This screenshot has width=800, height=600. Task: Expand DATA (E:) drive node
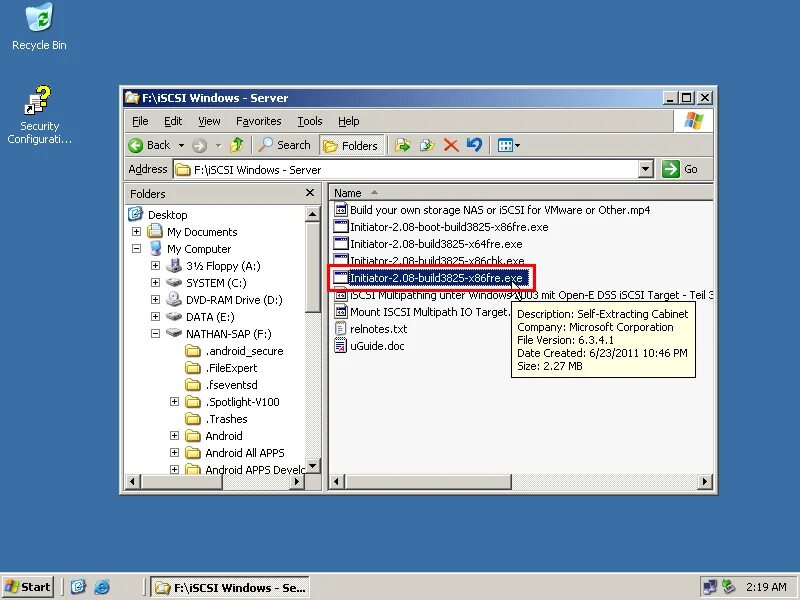(155, 317)
